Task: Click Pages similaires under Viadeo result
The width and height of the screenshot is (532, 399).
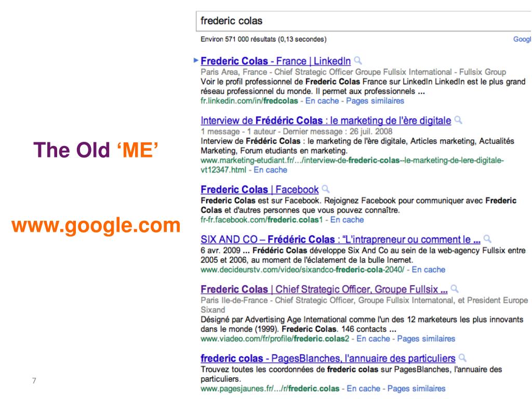Action: (426, 339)
